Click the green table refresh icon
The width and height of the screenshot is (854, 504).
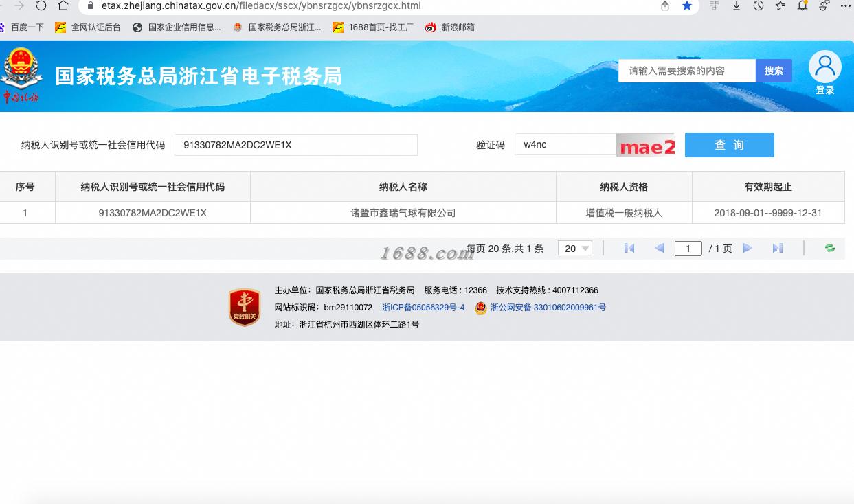[830, 249]
